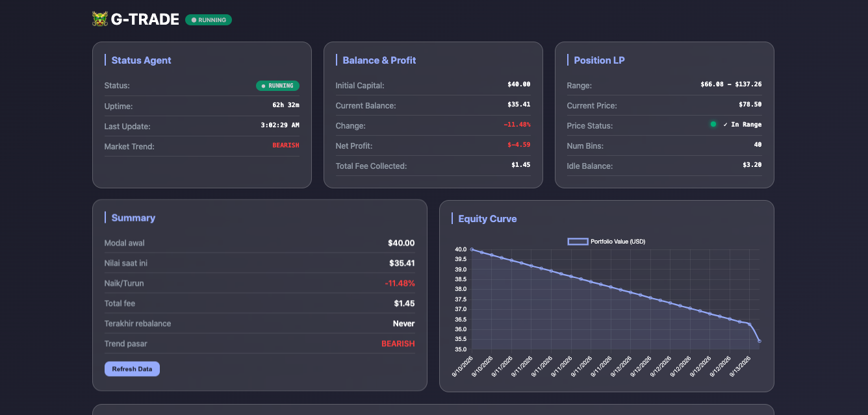Click the In Range price status text

[x=743, y=125]
